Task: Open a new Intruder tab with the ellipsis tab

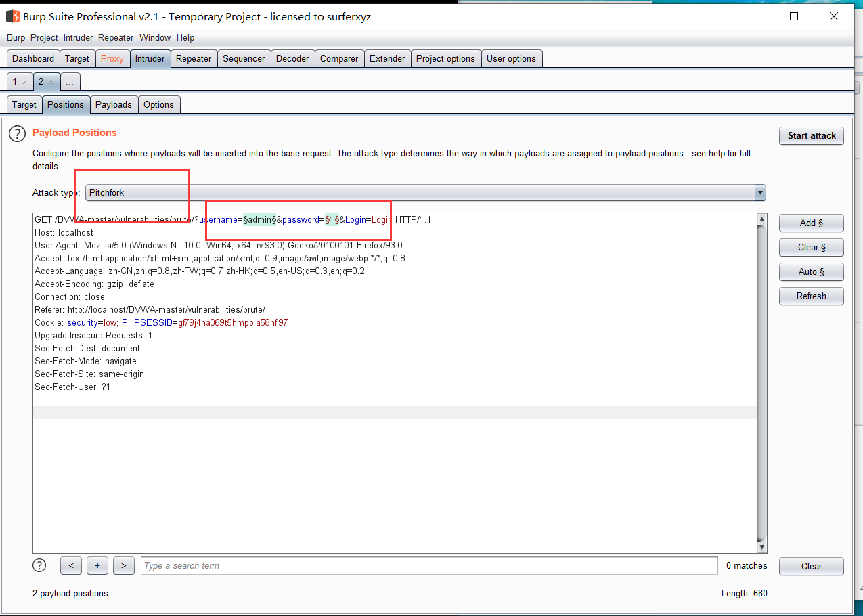Action: pos(70,82)
